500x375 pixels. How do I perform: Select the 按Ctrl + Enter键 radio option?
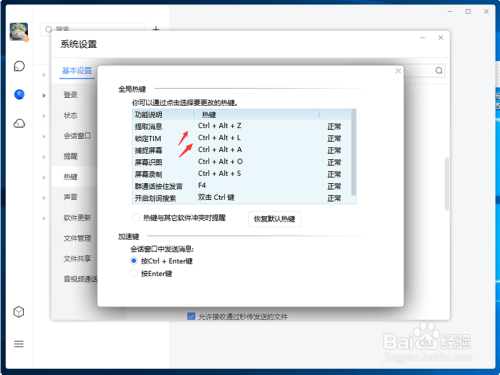click(134, 261)
